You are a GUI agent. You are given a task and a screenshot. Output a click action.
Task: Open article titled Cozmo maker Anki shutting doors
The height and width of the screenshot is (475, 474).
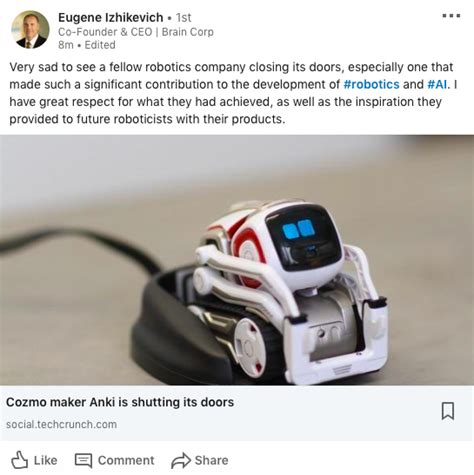[x=120, y=402]
